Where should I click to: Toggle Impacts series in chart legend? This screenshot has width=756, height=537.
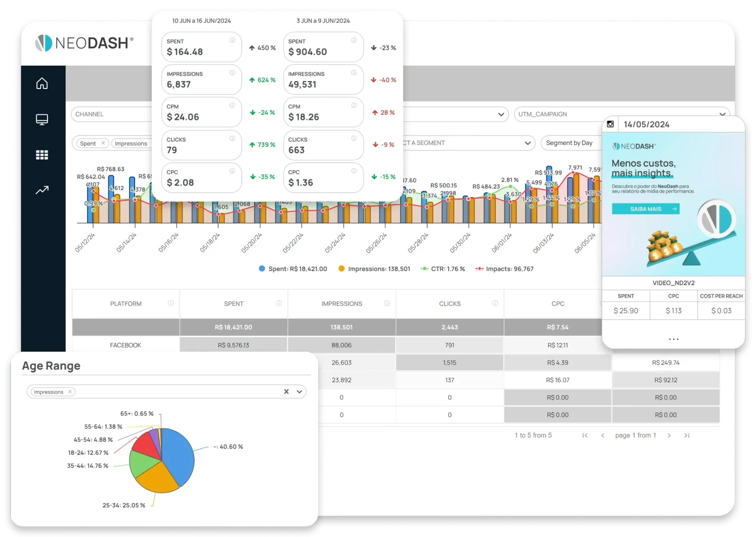504,269
